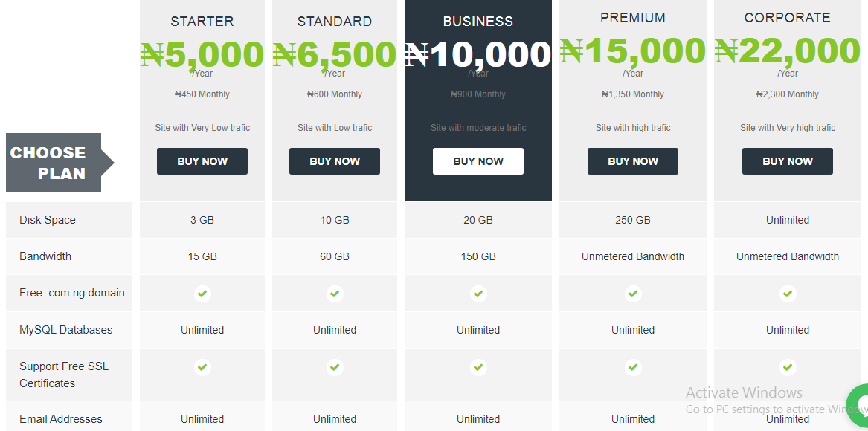The image size is (868, 431).
Task: Click the Corporate plan BUY NOW button
Action: (x=787, y=161)
